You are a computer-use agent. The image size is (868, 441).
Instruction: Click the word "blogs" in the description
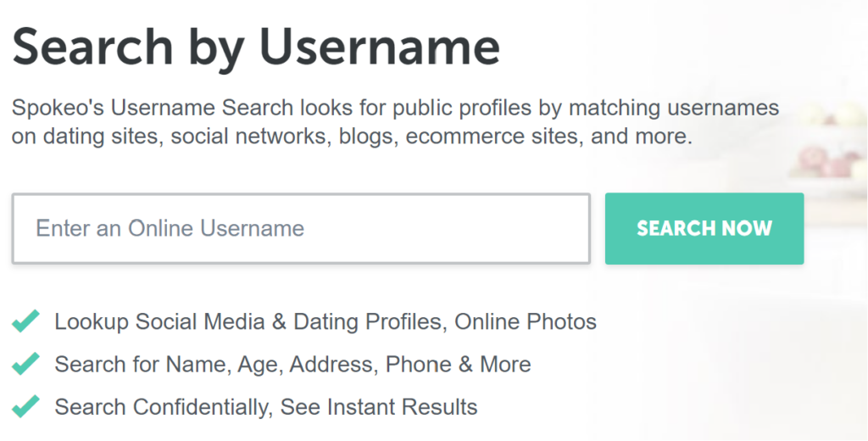(366, 137)
